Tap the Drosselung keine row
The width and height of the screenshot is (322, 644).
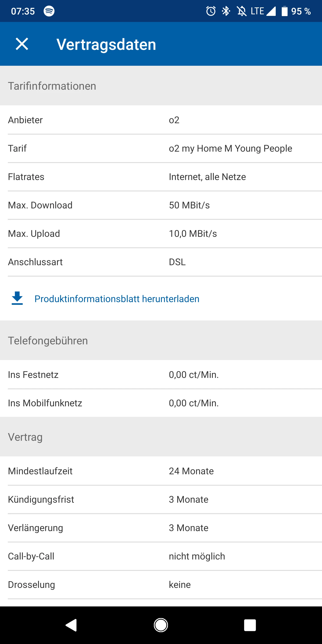pyautogui.click(x=161, y=585)
